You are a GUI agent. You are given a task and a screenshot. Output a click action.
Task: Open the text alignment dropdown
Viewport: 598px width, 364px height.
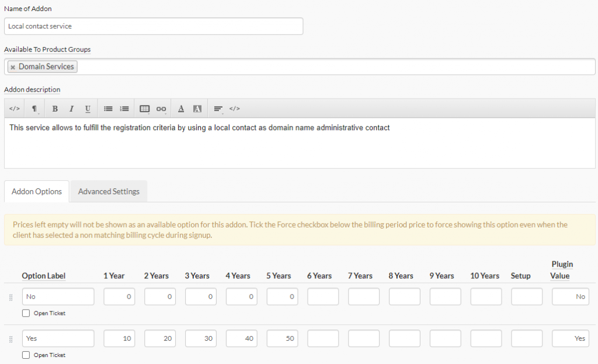click(x=218, y=108)
